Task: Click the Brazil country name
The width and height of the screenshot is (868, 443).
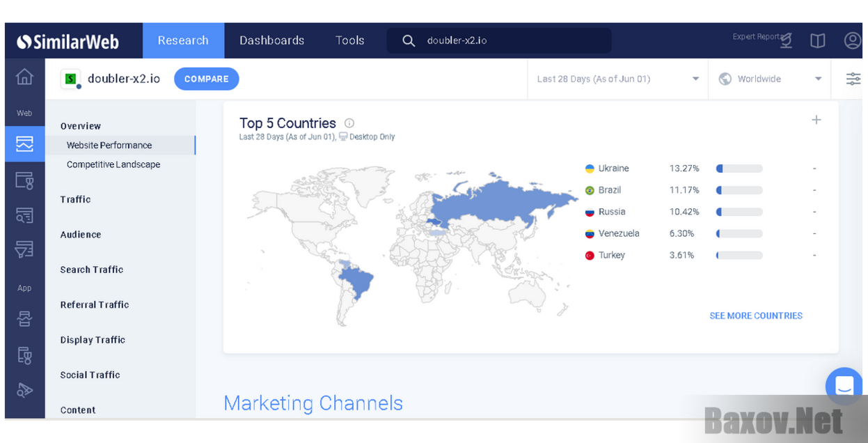Action: click(x=610, y=190)
